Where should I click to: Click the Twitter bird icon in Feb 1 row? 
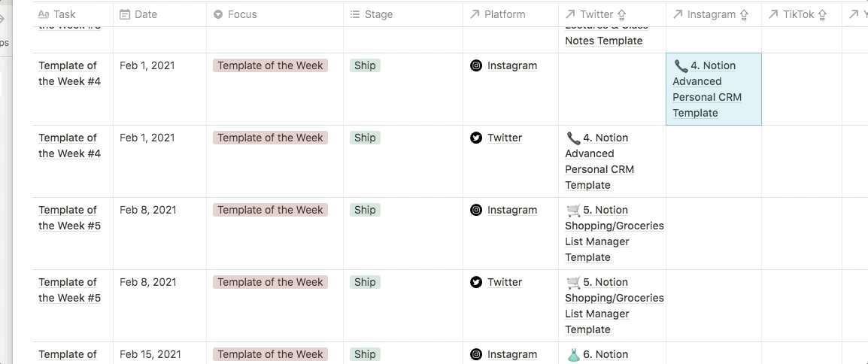point(476,138)
